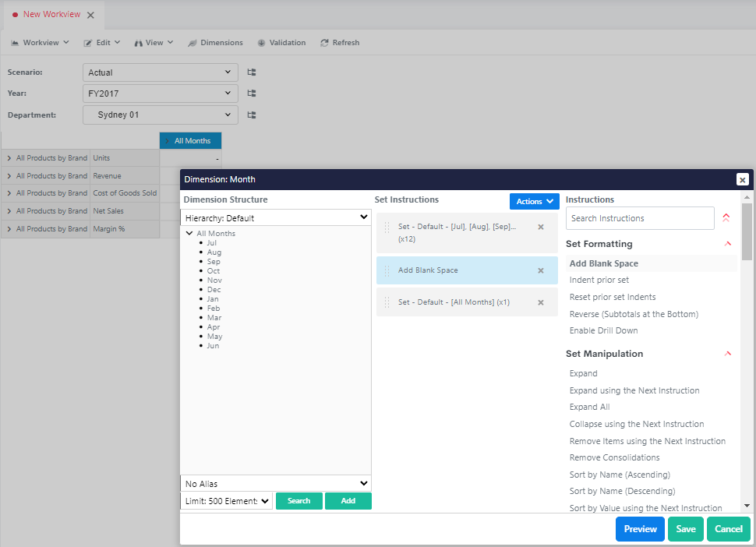Collapse the Set Formatting section

728,244
